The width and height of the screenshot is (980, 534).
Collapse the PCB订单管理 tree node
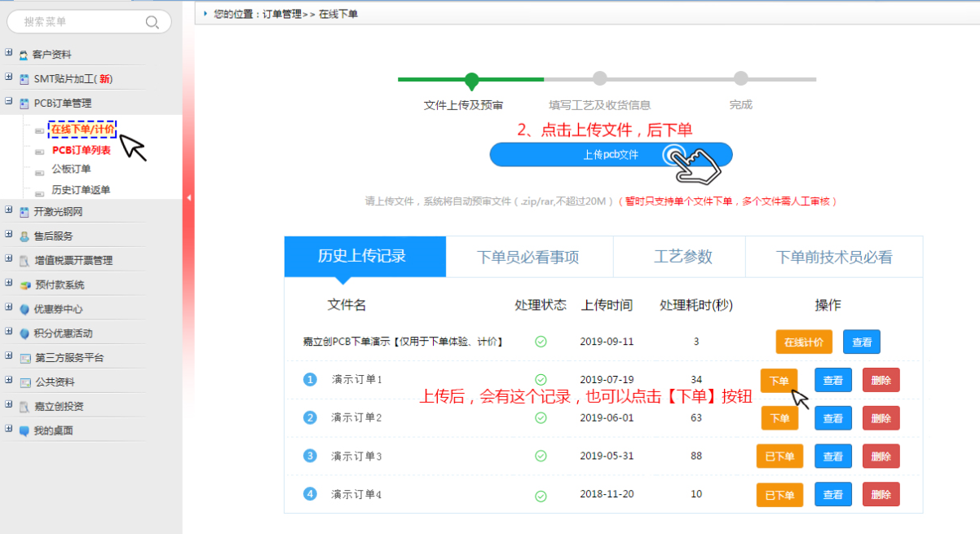(x=8, y=102)
